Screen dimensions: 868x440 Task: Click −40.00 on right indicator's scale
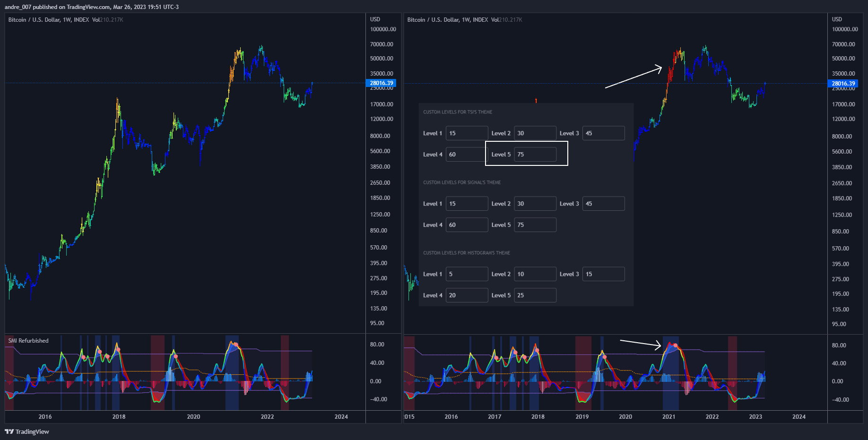(x=840, y=400)
